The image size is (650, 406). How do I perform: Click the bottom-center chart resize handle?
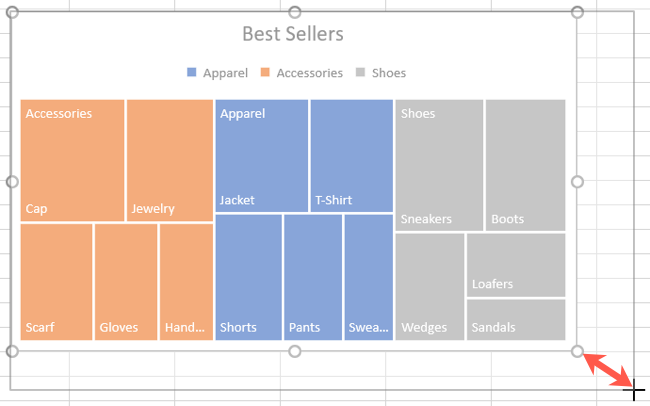(294, 351)
